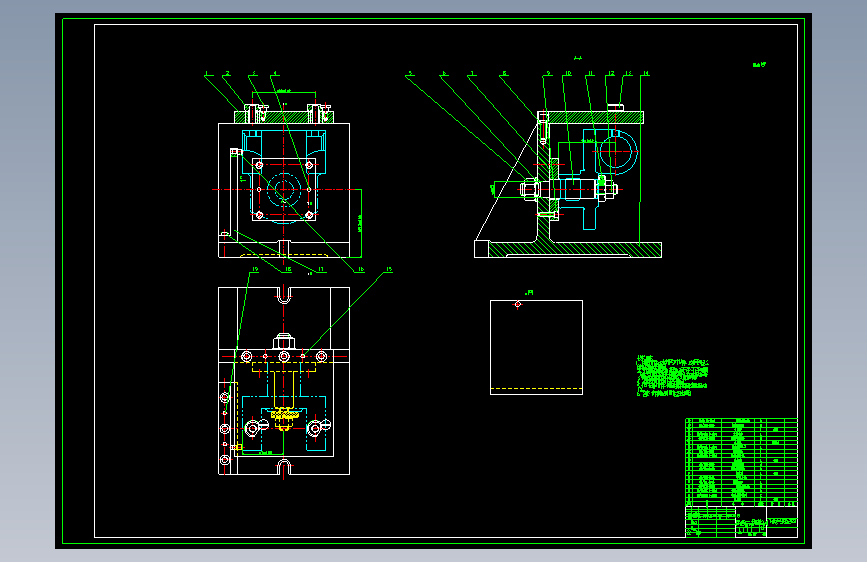Click the A-A section label
This screenshot has height=562, width=867.
click(578, 58)
